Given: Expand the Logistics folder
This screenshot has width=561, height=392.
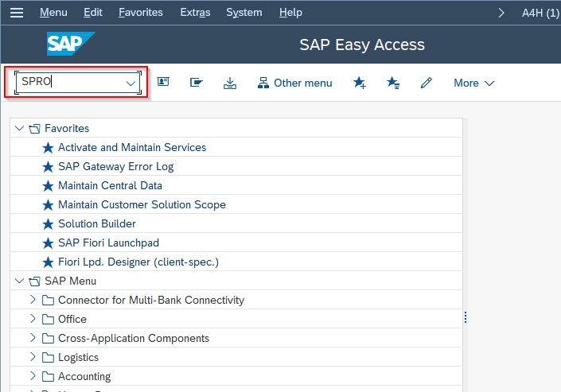Looking at the screenshot, I should 33,357.
